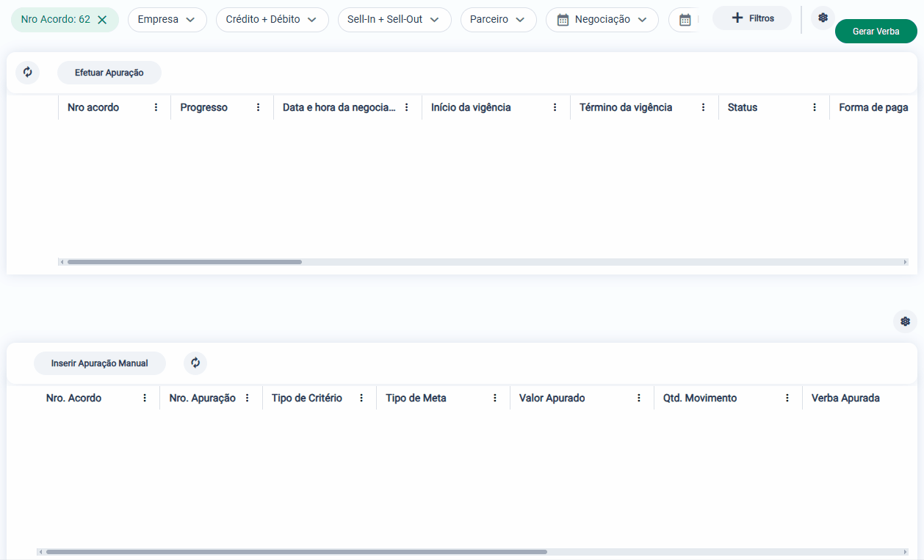The image size is (924, 560).
Task: Expand the Parceiro filter dropdown
Action: pos(498,20)
